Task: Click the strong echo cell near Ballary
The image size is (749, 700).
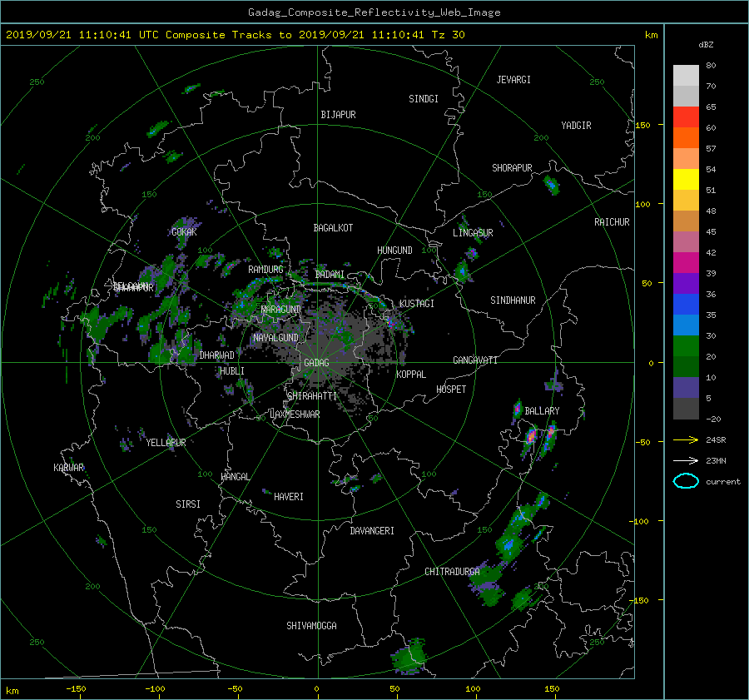Action: (x=531, y=436)
